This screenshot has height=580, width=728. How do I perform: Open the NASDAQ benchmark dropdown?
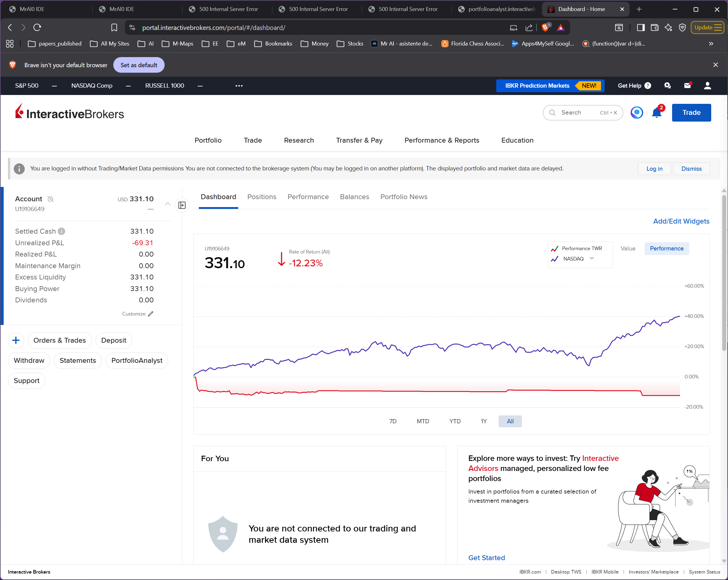[591, 258]
